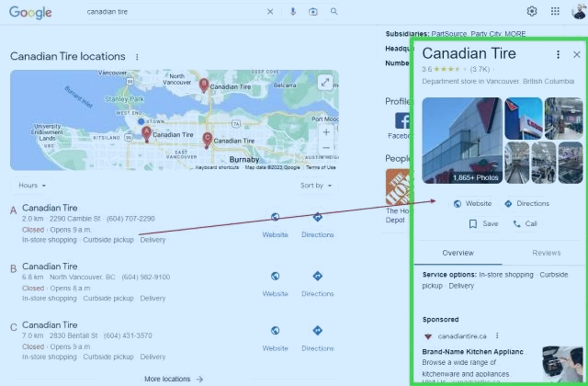
Task: Click the Website button in side panel
Action: (x=472, y=204)
